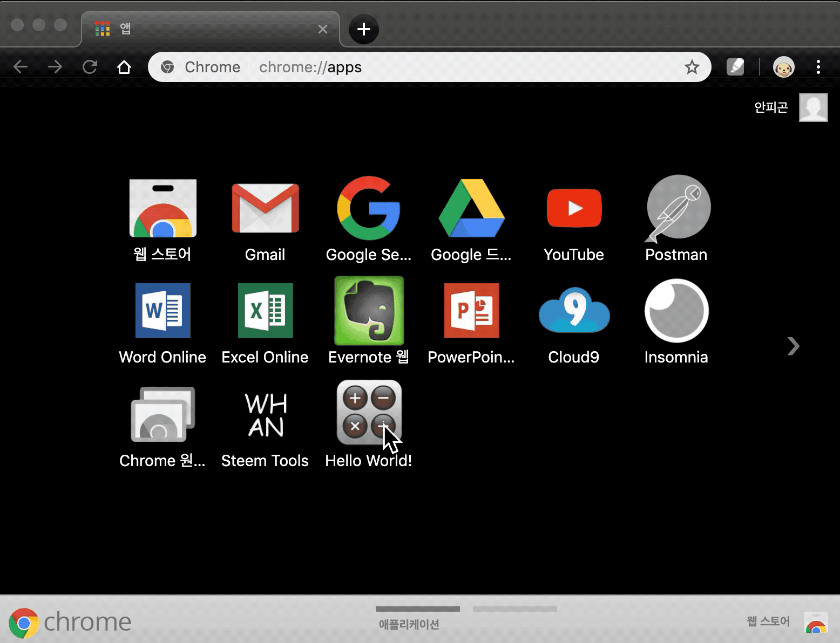The width and height of the screenshot is (840, 643).
Task: Go to the next apps page arrow
Action: click(792, 346)
